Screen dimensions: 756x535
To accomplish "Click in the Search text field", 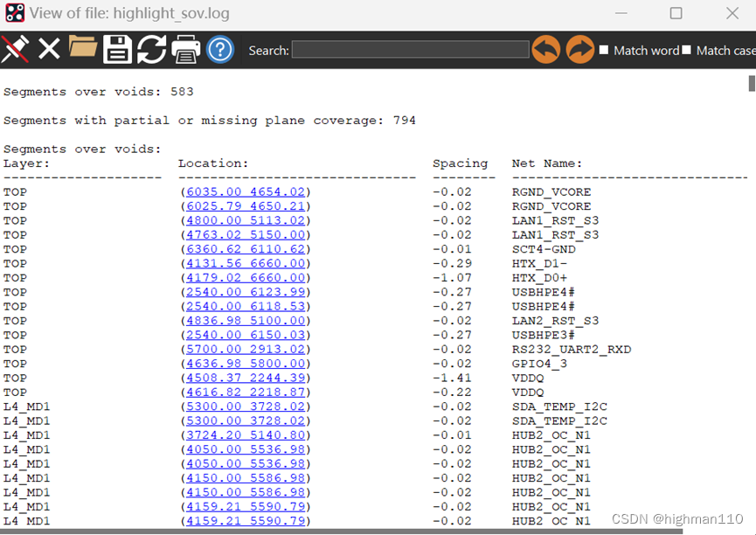I will [410, 50].
